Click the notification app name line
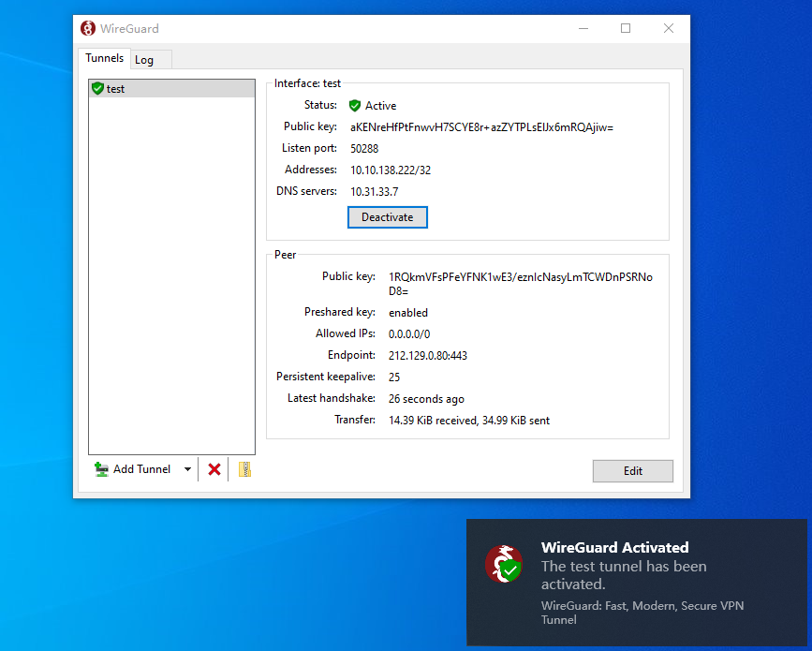The height and width of the screenshot is (651, 812). coord(642,613)
